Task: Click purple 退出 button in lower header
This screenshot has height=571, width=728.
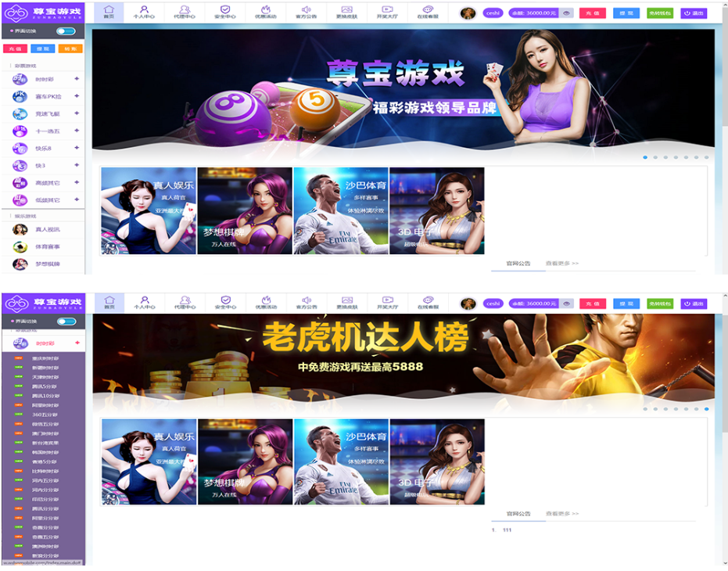Action: pos(694,303)
